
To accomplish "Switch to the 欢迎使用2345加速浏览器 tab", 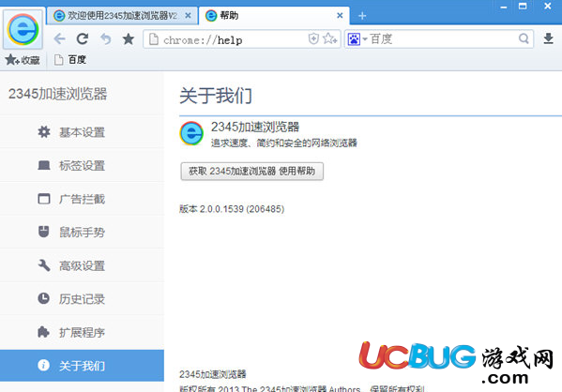I will click(x=122, y=16).
